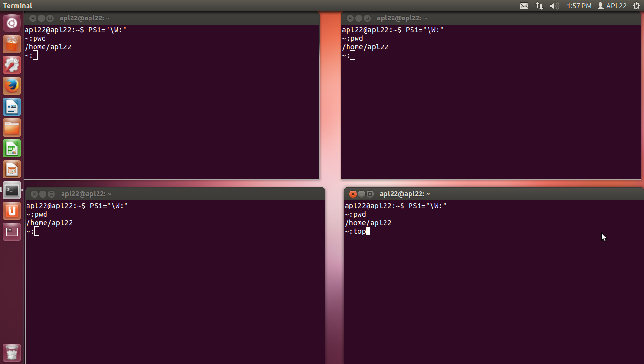Click /home/apl22 output in top-left terminal
Image resolution: width=644 pixels, height=364 pixels.
pyautogui.click(x=48, y=47)
